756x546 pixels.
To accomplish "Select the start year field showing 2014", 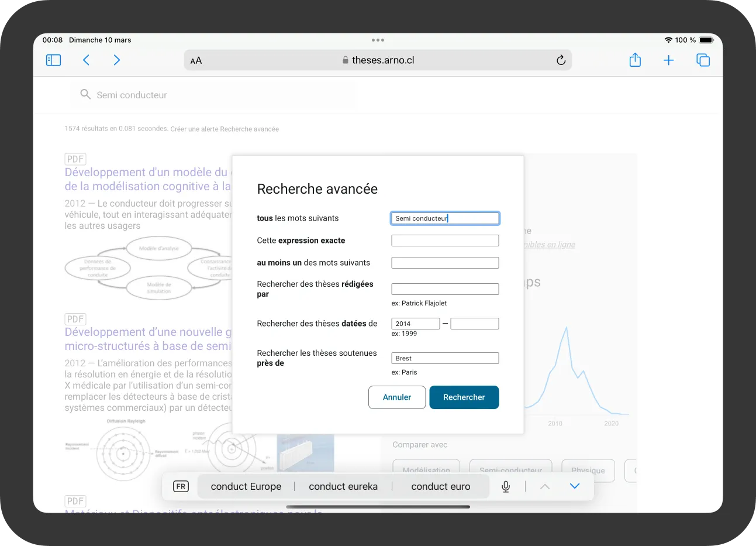I will click(415, 324).
